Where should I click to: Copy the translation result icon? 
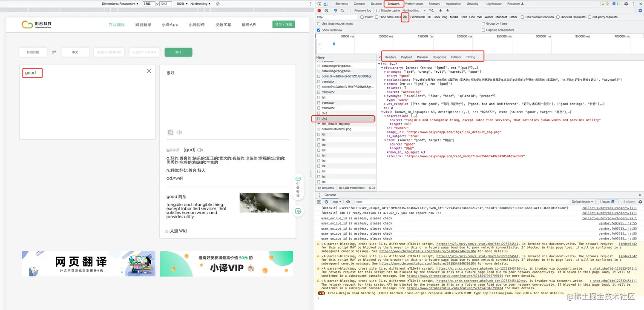pos(170,132)
